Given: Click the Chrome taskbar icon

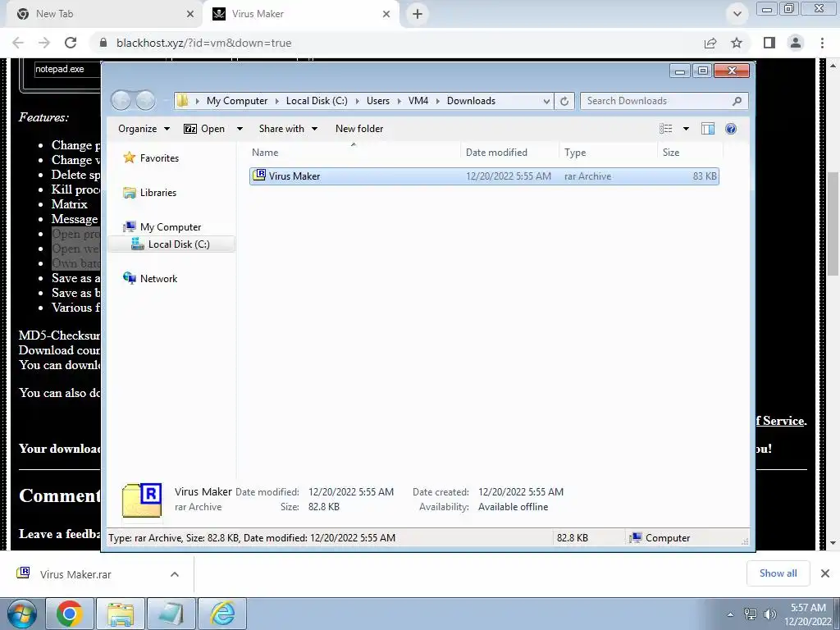Looking at the screenshot, I should [x=69, y=614].
